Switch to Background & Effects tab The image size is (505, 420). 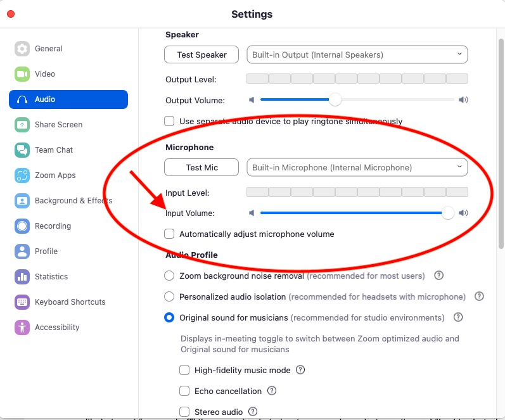(x=73, y=201)
